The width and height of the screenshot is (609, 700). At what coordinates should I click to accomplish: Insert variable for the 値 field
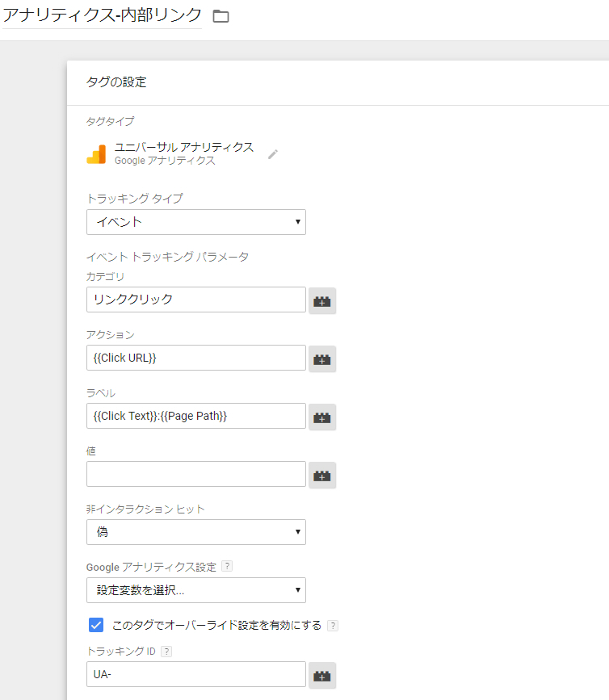[x=322, y=476]
